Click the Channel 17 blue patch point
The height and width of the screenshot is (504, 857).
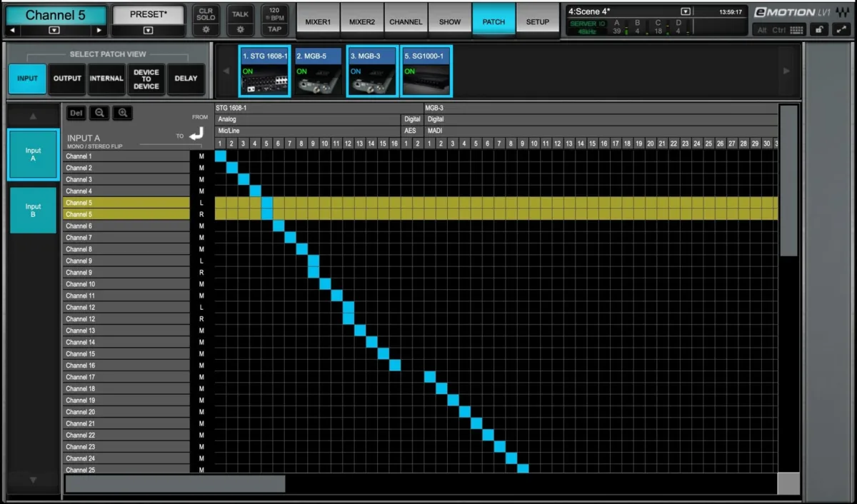point(430,377)
